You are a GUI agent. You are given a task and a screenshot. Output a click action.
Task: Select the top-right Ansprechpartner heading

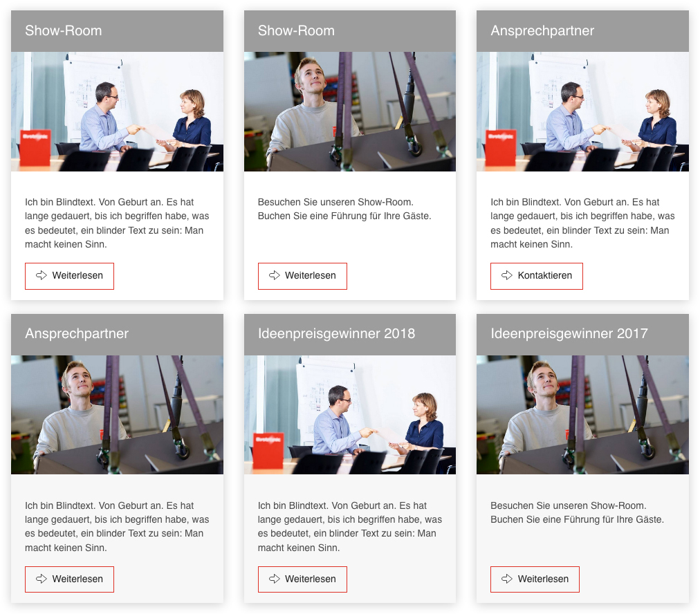[542, 31]
